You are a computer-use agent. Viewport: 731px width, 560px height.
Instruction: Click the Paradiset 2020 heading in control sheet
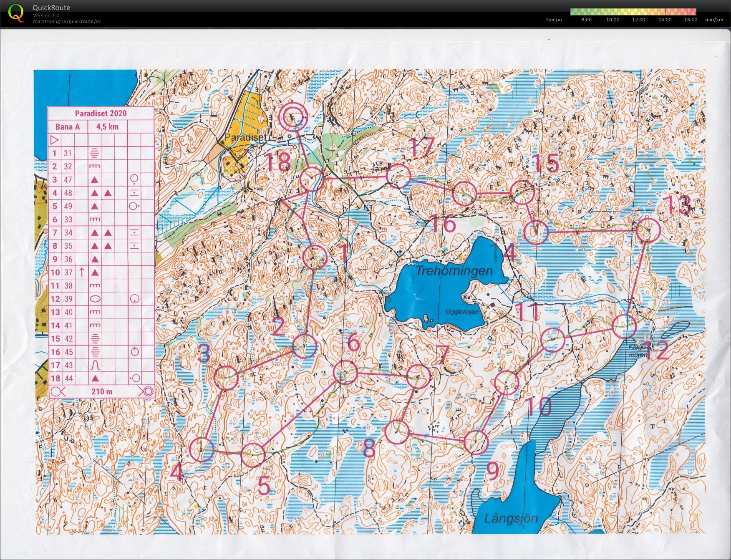click(x=101, y=113)
